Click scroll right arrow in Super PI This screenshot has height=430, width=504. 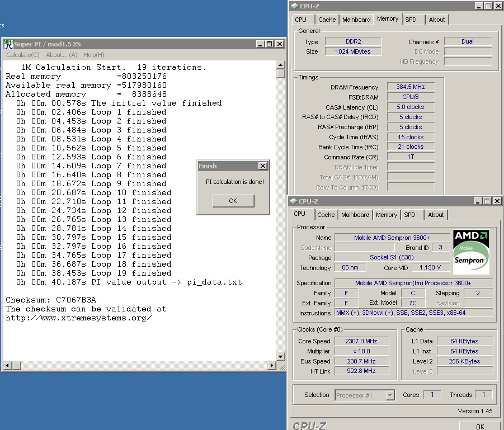pyautogui.click(x=272, y=365)
